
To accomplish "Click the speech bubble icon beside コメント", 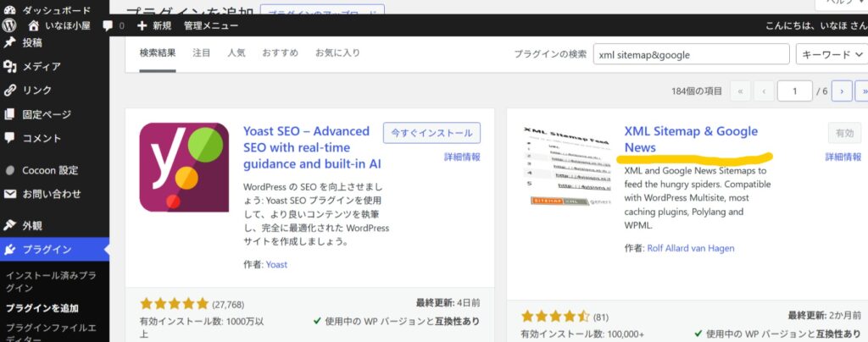I will tap(9, 138).
